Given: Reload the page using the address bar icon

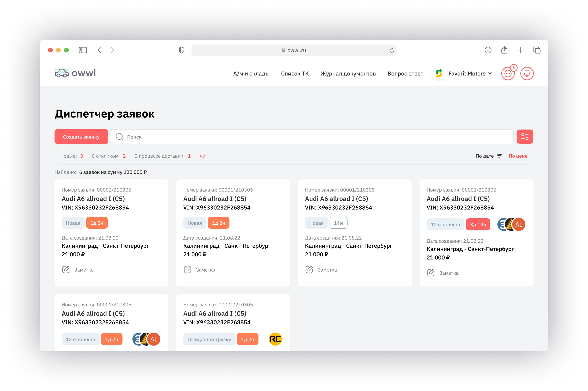Looking at the screenshot, I should [x=392, y=50].
